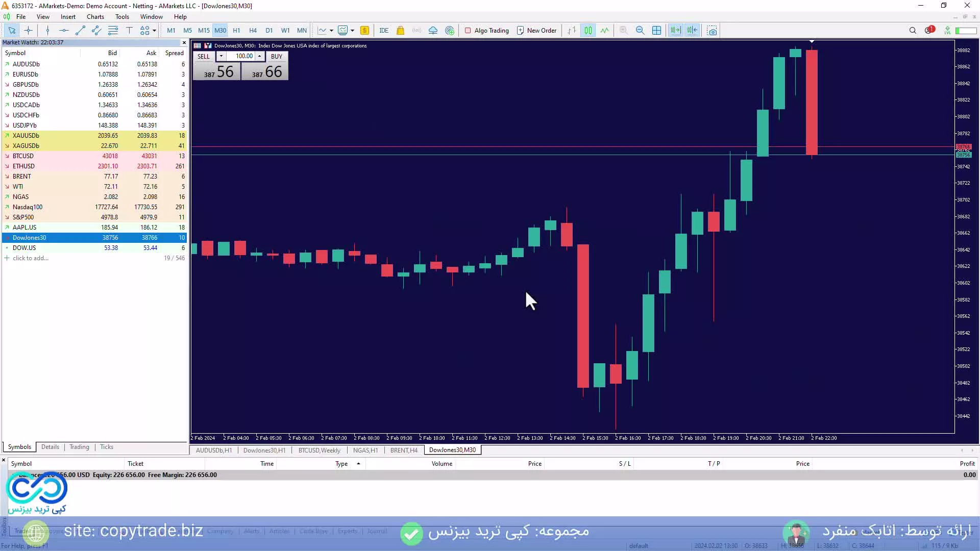
Task: Click the LVL connection level icon
Action: coord(947,31)
